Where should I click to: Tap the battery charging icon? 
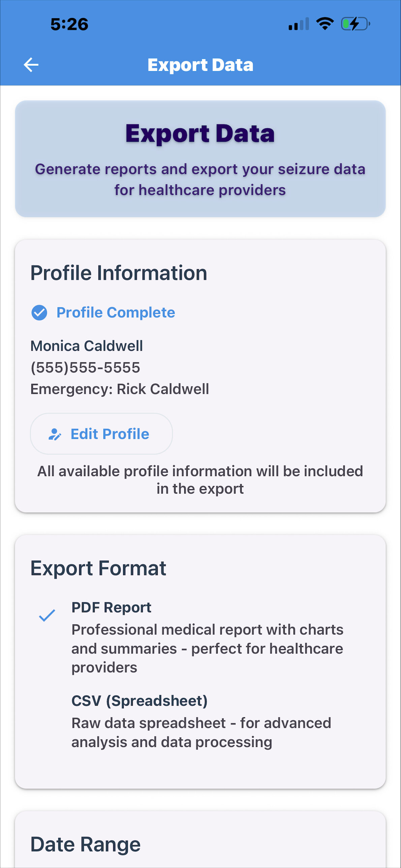tap(355, 24)
